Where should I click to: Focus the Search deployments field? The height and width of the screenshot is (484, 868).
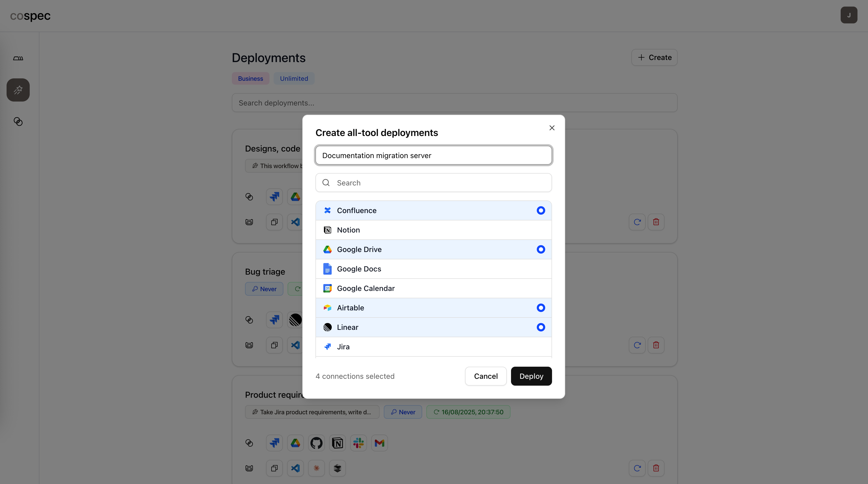pos(454,103)
